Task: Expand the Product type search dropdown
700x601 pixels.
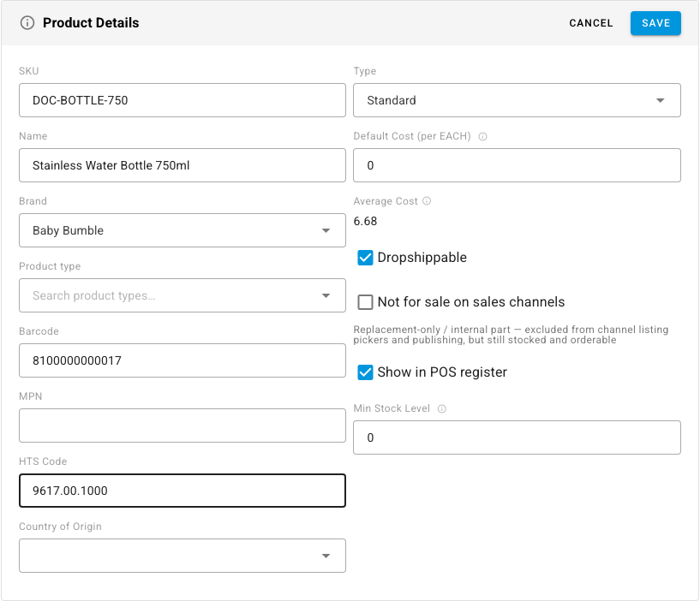Action: tap(182, 295)
